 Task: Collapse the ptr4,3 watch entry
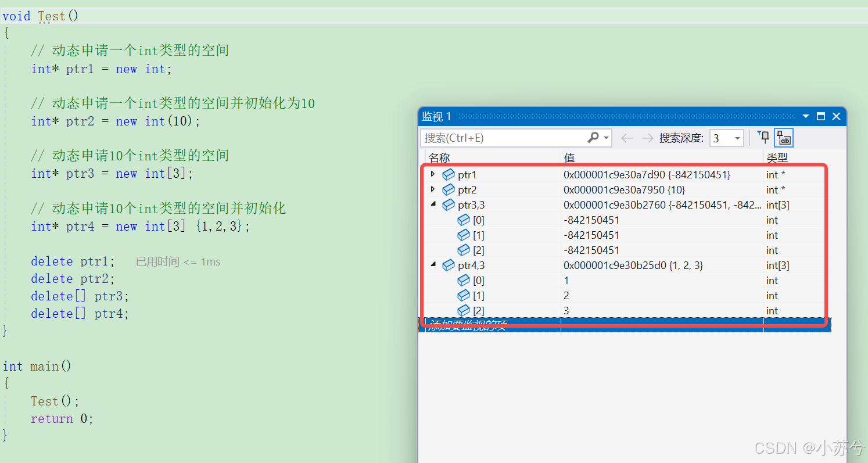click(433, 264)
